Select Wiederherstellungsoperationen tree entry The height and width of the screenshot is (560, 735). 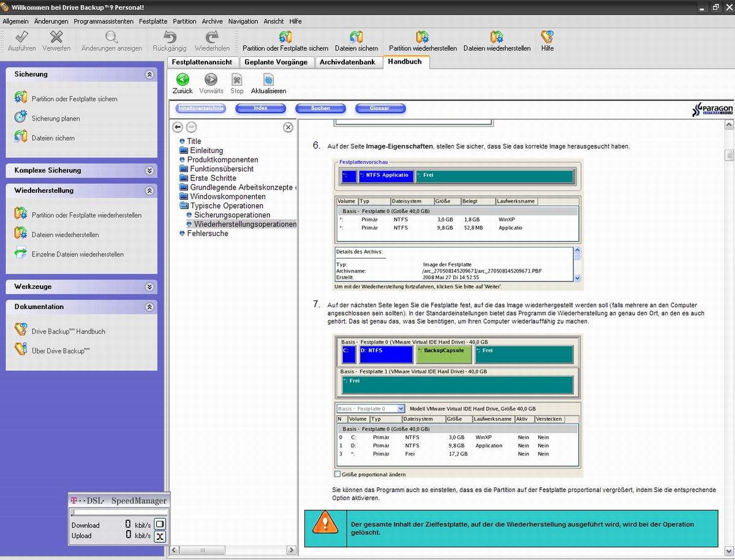click(x=245, y=224)
